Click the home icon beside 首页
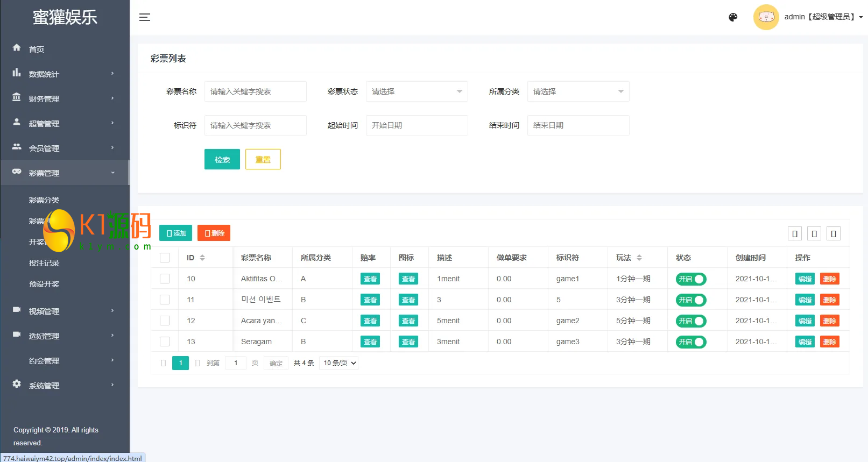 [17, 48]
